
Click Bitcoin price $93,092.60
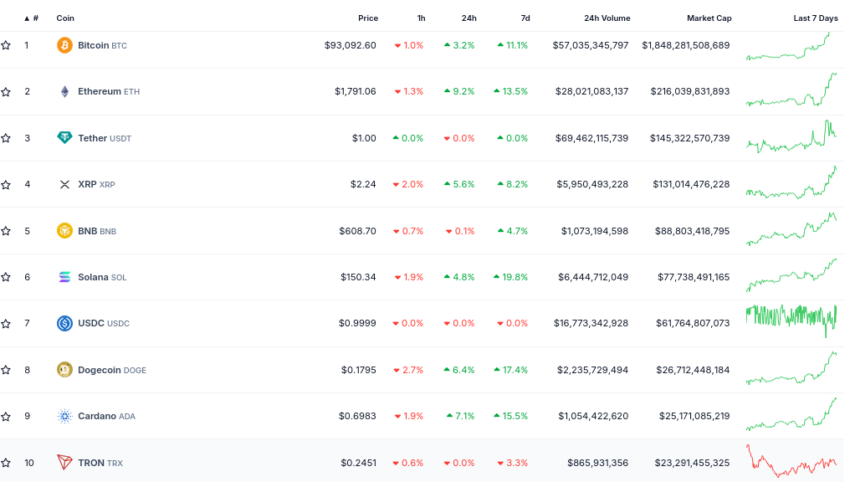tap(350, 46)
